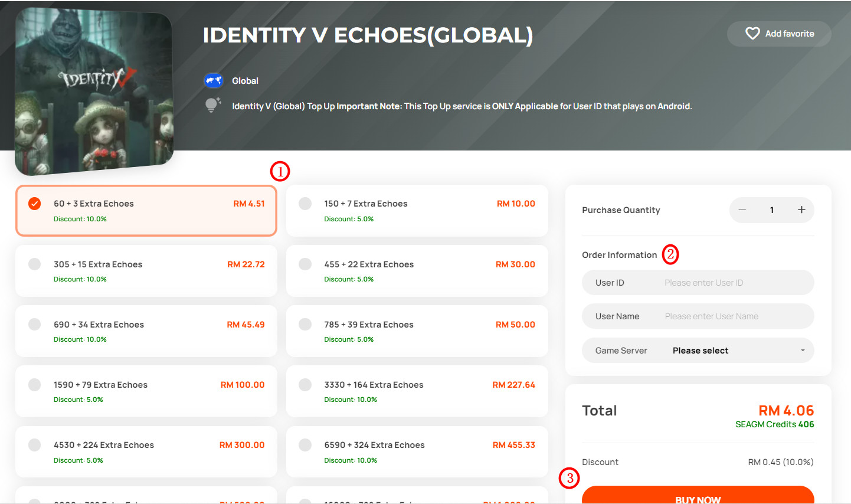
Task: Decrease purchase quantity with minus button
Action: 742,210
